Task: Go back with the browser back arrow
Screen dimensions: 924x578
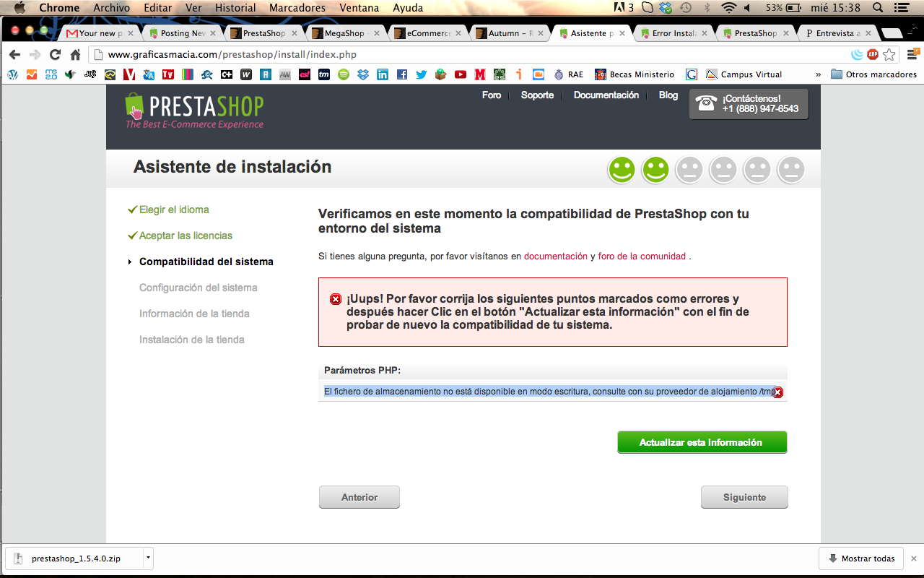Action: (x=14, y=55)
